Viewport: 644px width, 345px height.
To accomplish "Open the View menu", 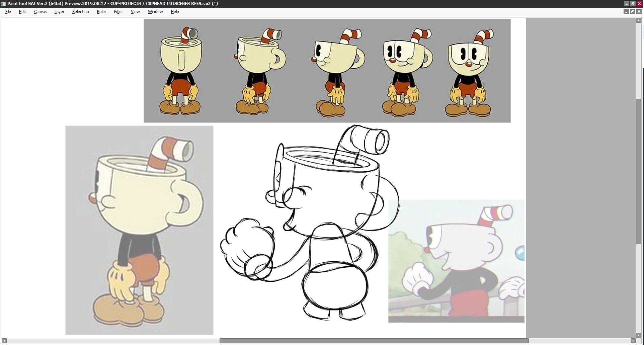I will point(135,12).
